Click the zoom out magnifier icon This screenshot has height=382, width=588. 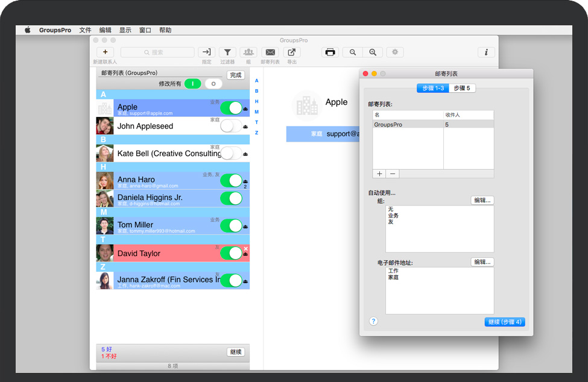[x=352, y=52]
